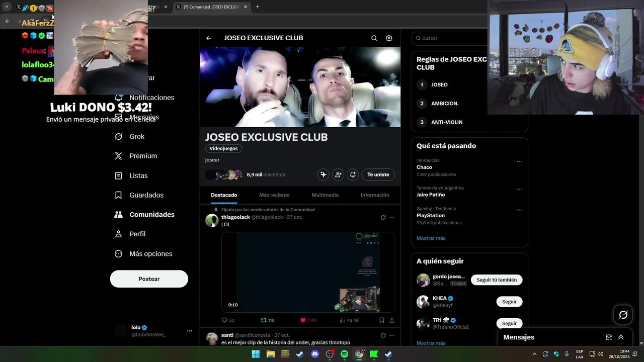Switch to the Destacado tab

click(x=224, y=195)
